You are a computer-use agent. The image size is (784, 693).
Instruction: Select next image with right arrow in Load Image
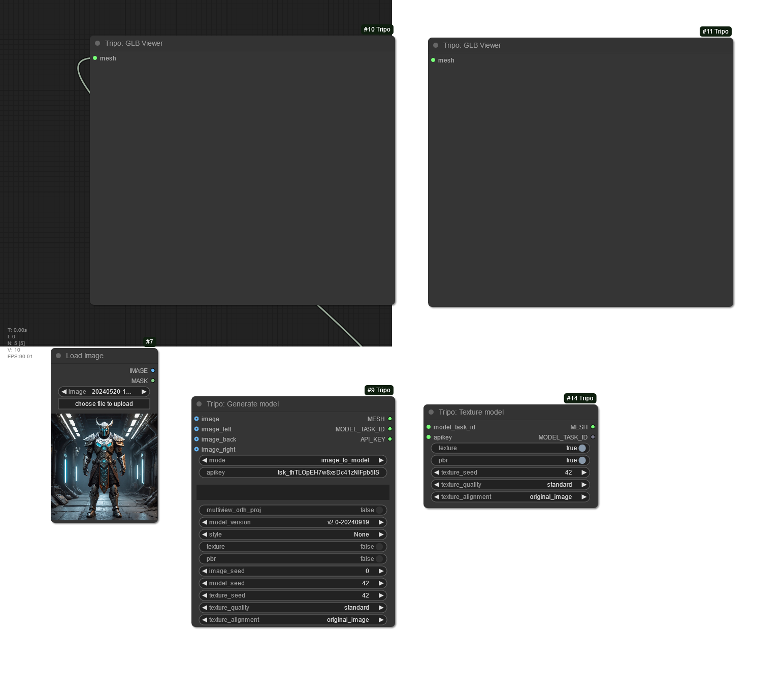tap(144, 392)
